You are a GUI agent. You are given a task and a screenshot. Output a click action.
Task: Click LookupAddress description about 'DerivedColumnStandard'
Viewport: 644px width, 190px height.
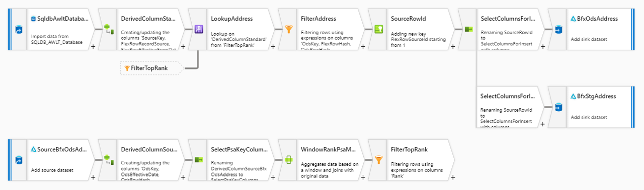pyautogui.click(x=238, y=39)
